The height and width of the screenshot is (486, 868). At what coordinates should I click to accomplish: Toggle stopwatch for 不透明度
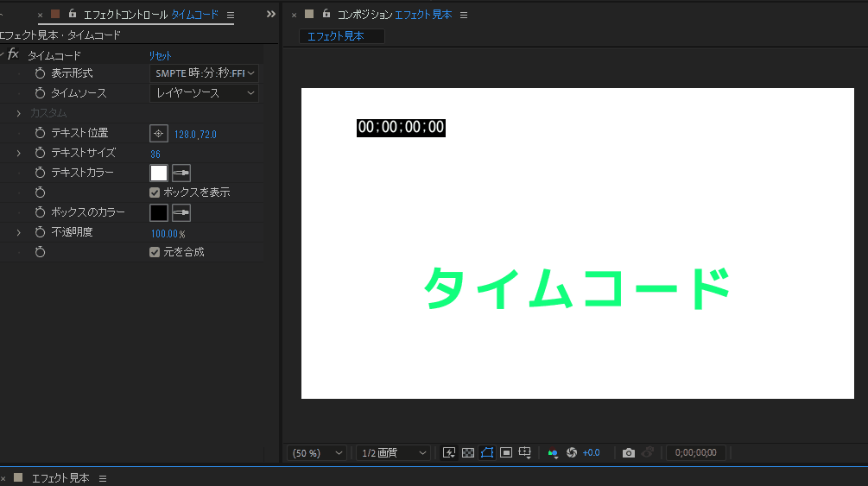point(40,232)
